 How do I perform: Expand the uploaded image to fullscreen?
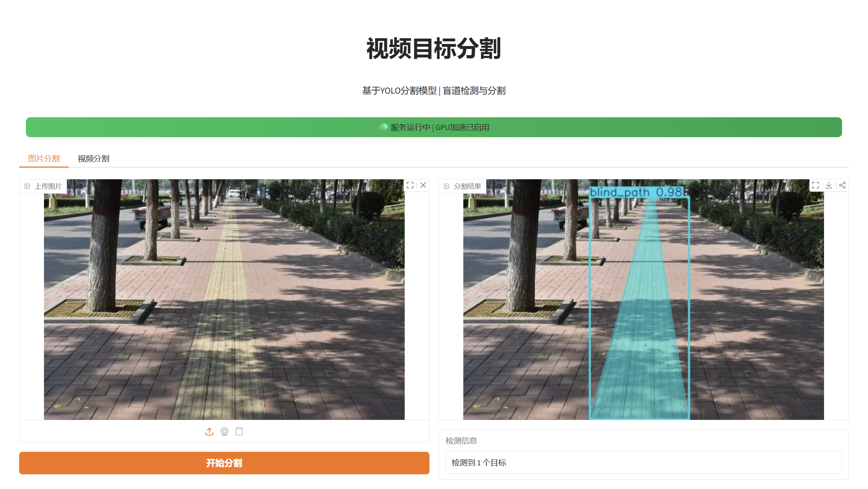coord(410,185)
